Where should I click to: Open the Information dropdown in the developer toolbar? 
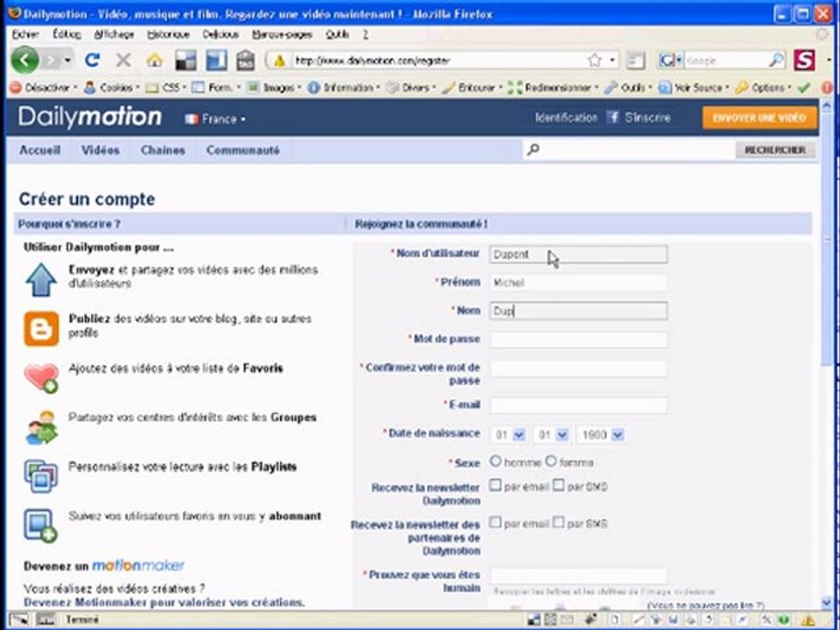[344, 87]
